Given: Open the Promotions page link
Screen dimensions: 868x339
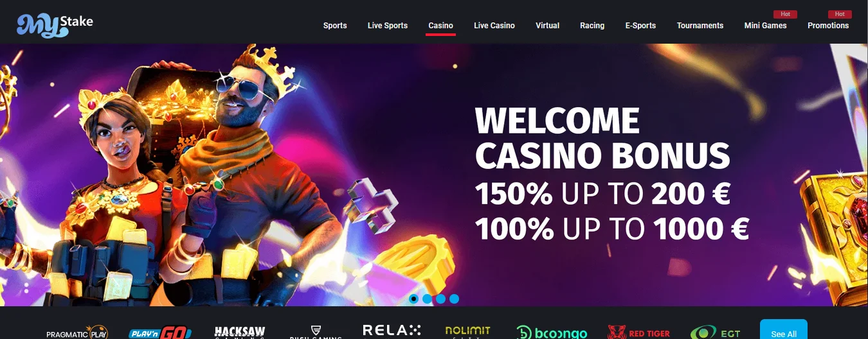Looking at the screenshot, I should point(828,26).
